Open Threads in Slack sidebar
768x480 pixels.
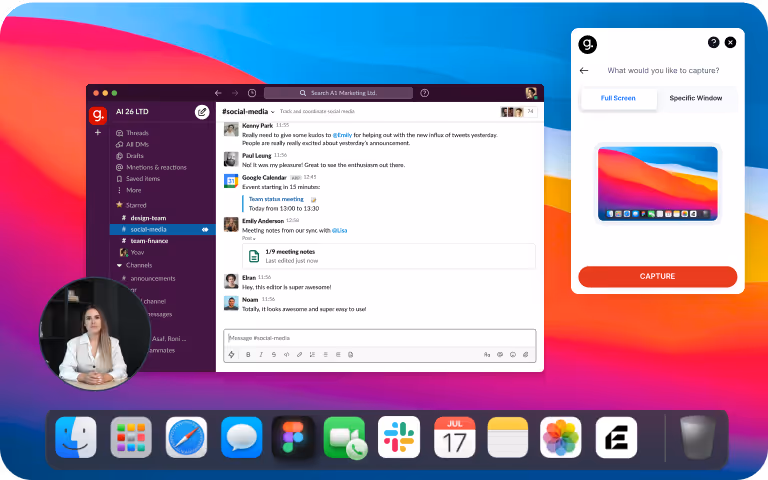[x=132, y=133]
